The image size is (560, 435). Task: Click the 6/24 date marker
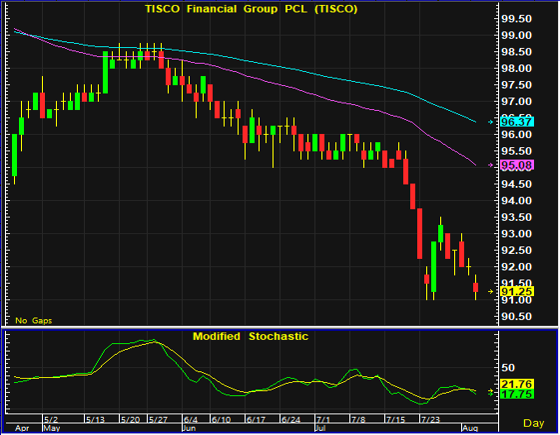[291, 419]
